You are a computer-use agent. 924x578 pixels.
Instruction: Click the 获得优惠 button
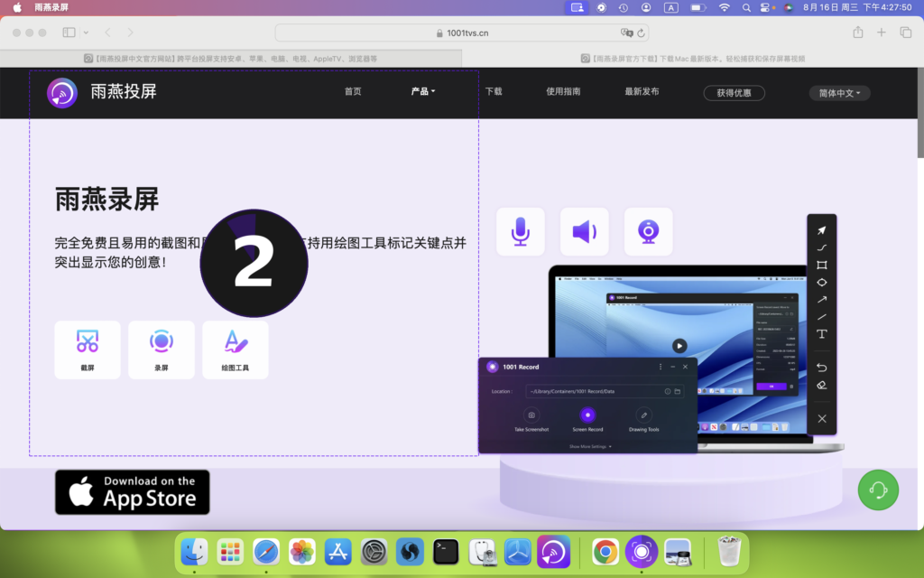coord(735,93)
